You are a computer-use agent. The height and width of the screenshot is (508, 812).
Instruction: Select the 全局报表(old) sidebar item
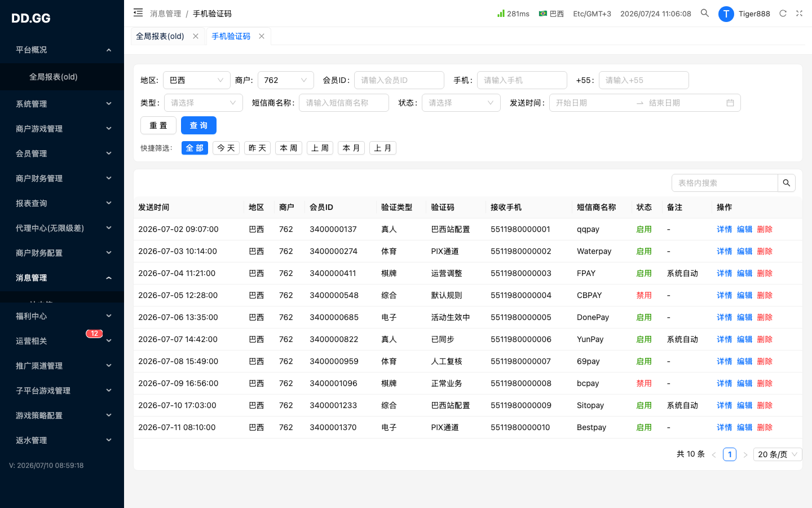tap(62, 77)
